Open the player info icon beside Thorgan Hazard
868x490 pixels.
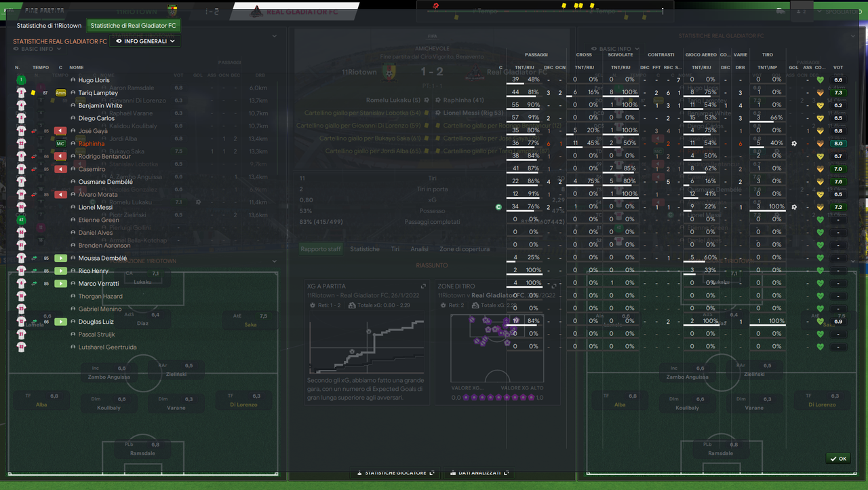(x=73, y=297)
